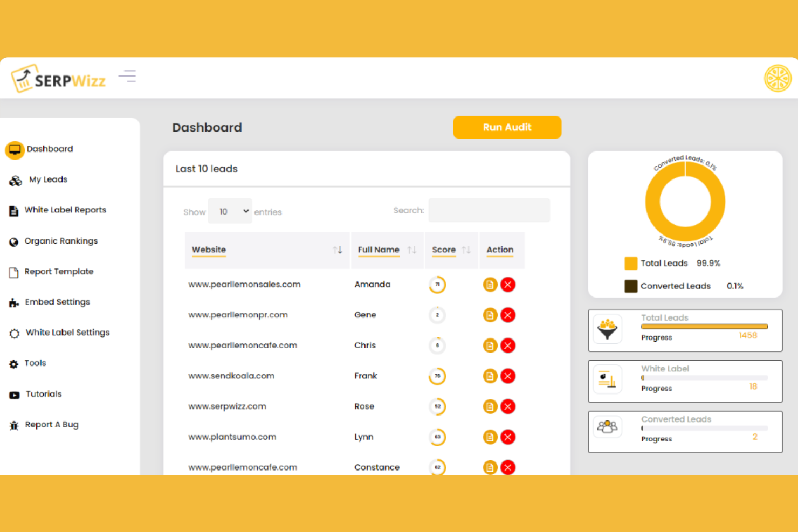Click the Report Template page icon
The image size is (798, 532).
click(14, 272)
